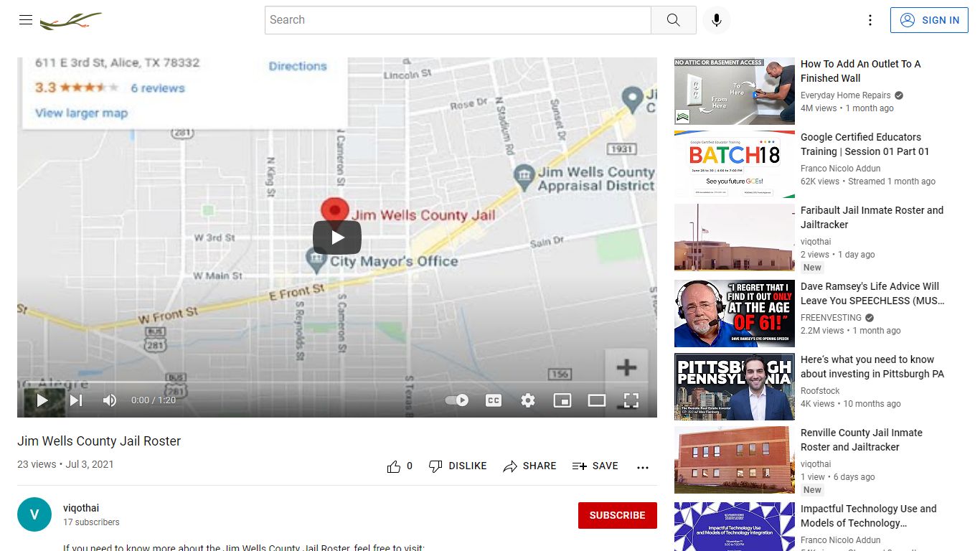Open 'investing in Pittsburgh PA' video title
Image resolution: width=980 pixels, height=551 pixels.
pos(872,367)
